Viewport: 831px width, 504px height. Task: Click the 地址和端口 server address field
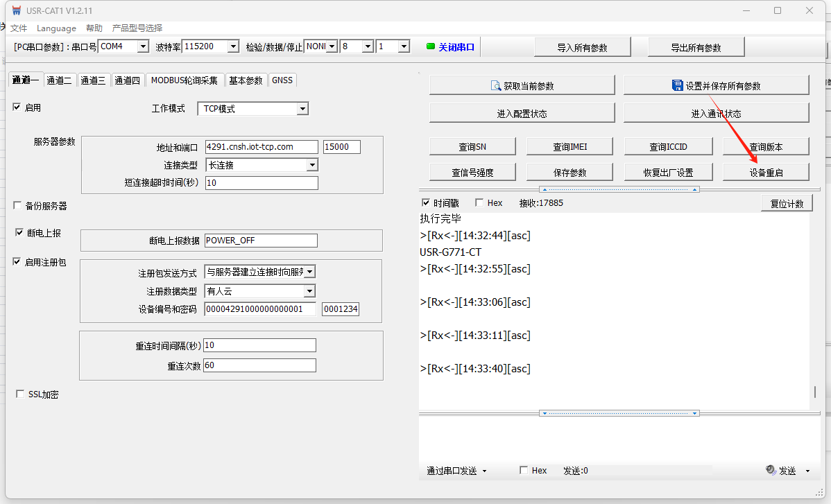pos(262,147)
